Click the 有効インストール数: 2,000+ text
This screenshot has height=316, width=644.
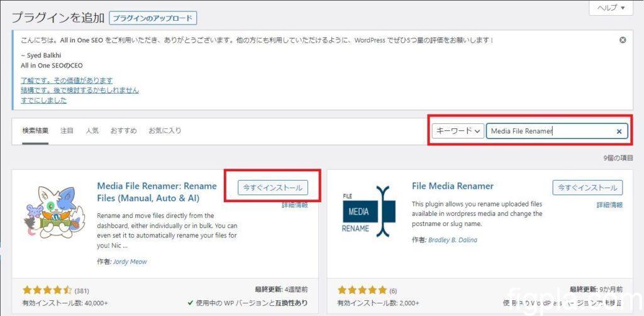378,303
